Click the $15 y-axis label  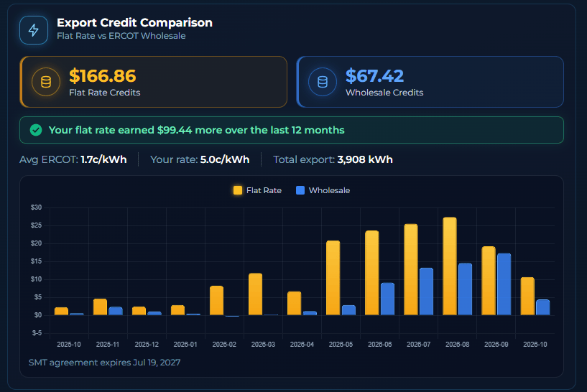click(x=37, y=261)
